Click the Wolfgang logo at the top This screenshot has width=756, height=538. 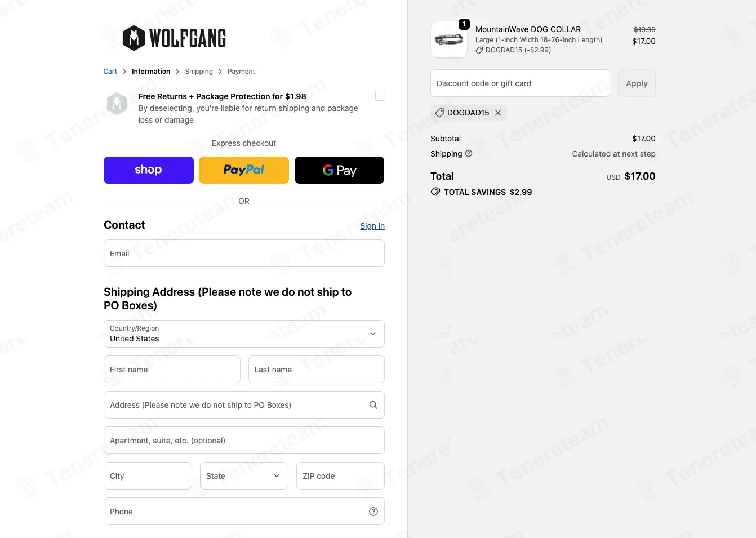pyautogui.click(x=174, y=38)
